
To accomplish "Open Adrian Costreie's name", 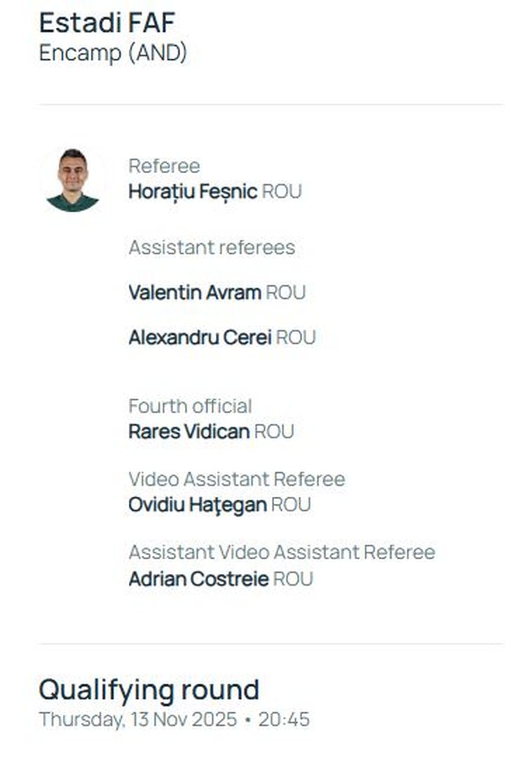I will point(199,578).
